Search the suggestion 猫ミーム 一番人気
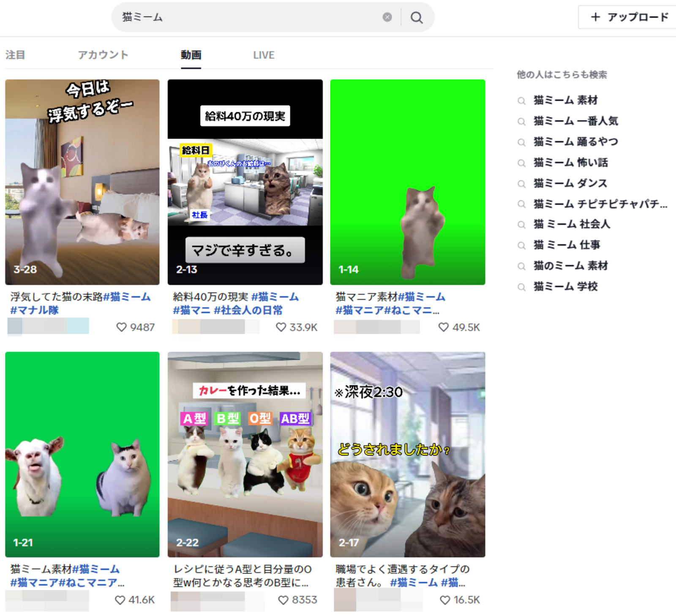The height and width of the screenshot is (616, 676). pyautogui.click(x=575, y=121)
